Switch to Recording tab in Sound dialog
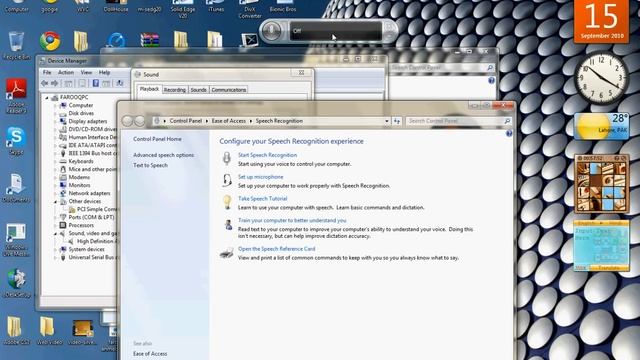Image resolution: width=640 pixels, height=360 pixels. pos(175,90)
